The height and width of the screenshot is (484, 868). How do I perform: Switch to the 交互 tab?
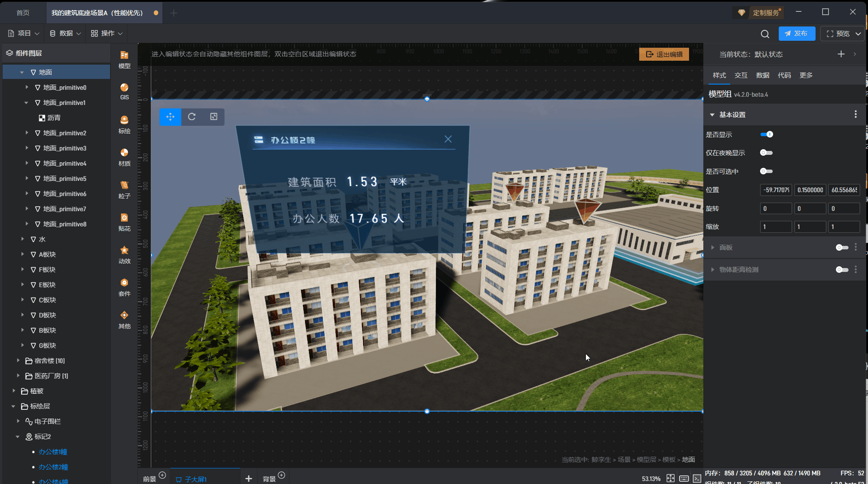(x=741, y=75)
